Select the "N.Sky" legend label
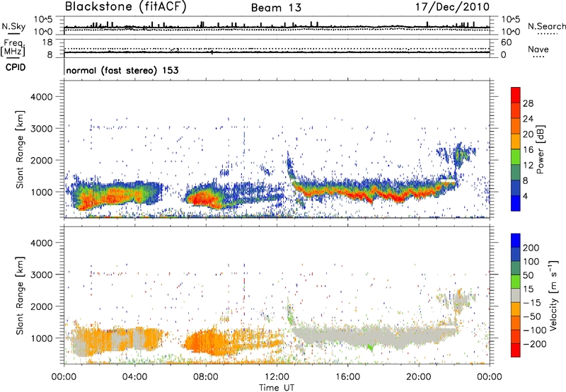This screenshot has width=566, height=392. pyautogui.click(x=13, y=26)
